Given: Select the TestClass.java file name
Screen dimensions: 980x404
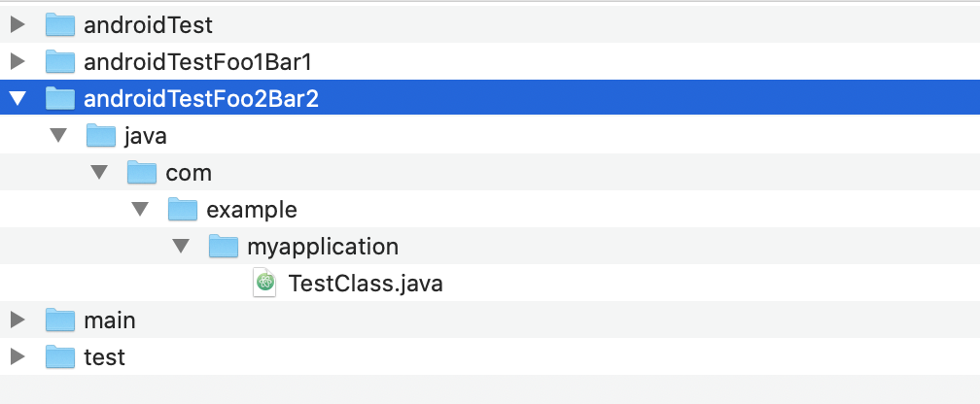Looking at the screenshot, I should click(366, 284).
